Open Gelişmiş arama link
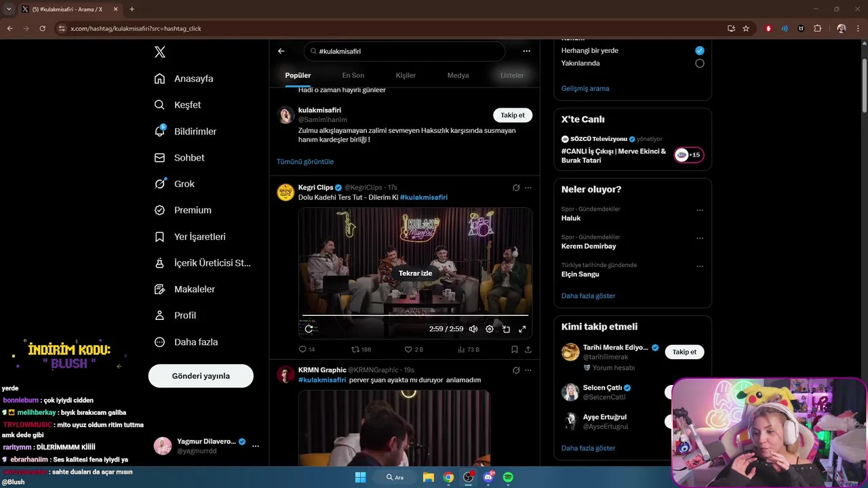 pyautogui.click(x=585, y=89)
